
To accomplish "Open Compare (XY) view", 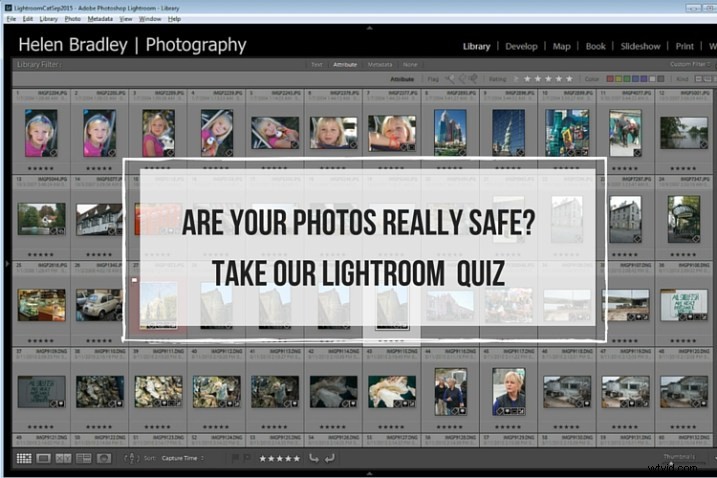I will pos(64,458).
